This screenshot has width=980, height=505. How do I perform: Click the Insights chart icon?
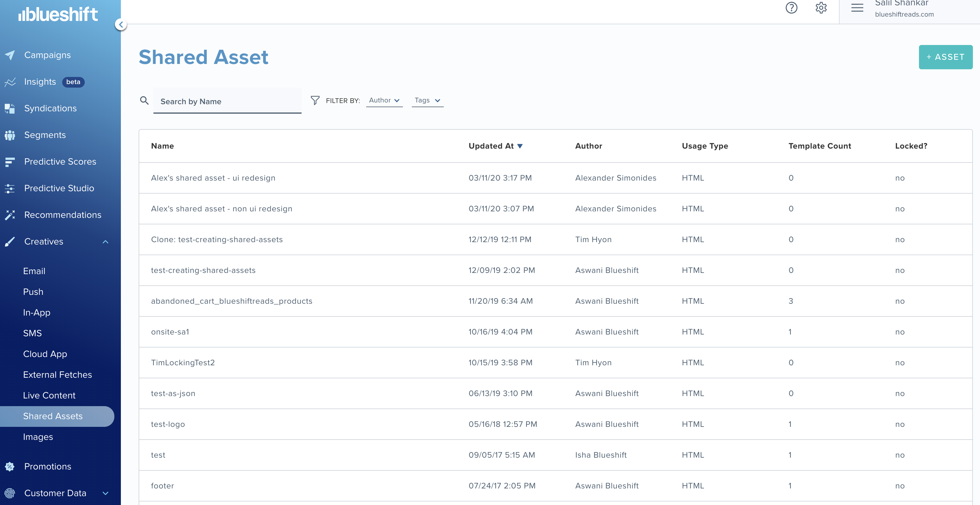(10, 82)
